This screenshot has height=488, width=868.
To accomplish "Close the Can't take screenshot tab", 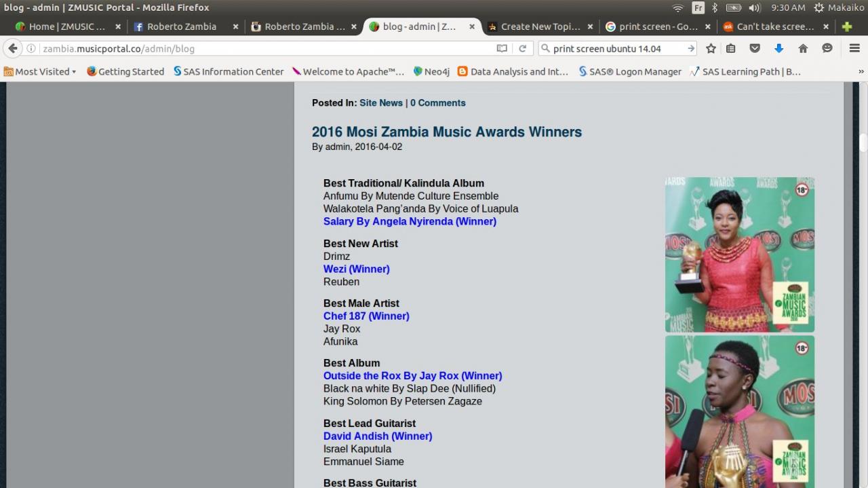I will [826, 26].
